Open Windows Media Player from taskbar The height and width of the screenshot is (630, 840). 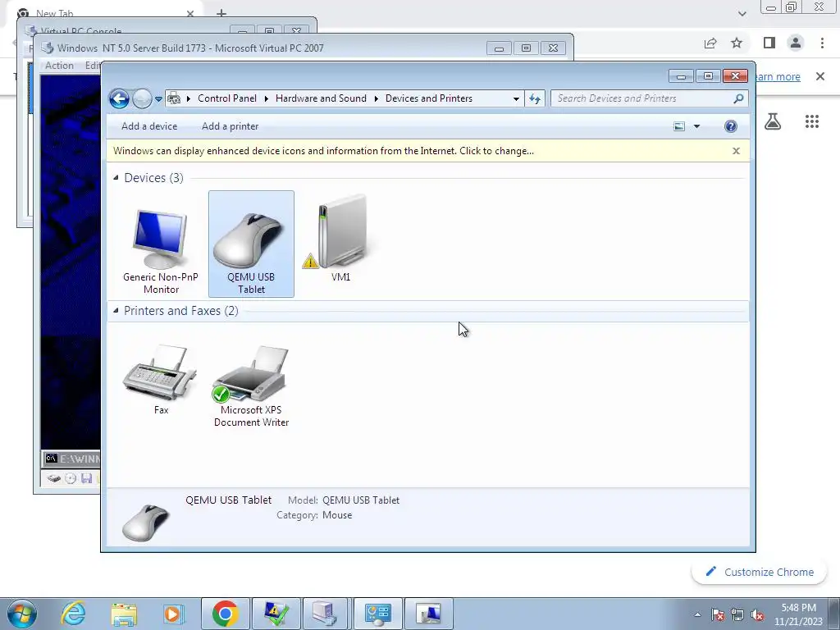(x=173, y=614)
